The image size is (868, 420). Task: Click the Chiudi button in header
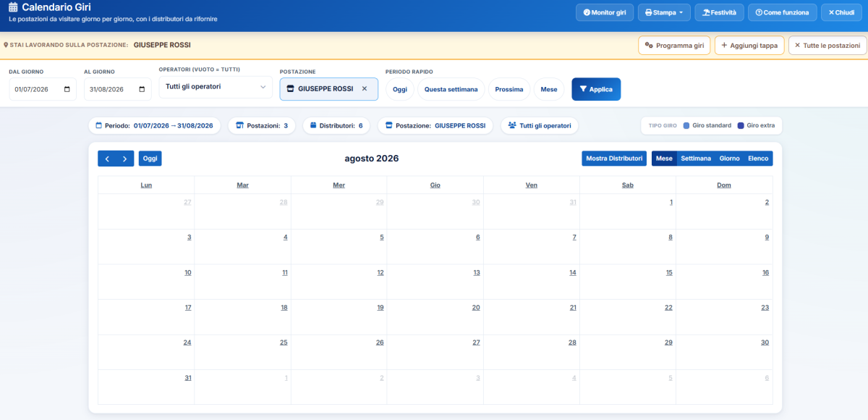pyautogui.click(x=841, y=12)
